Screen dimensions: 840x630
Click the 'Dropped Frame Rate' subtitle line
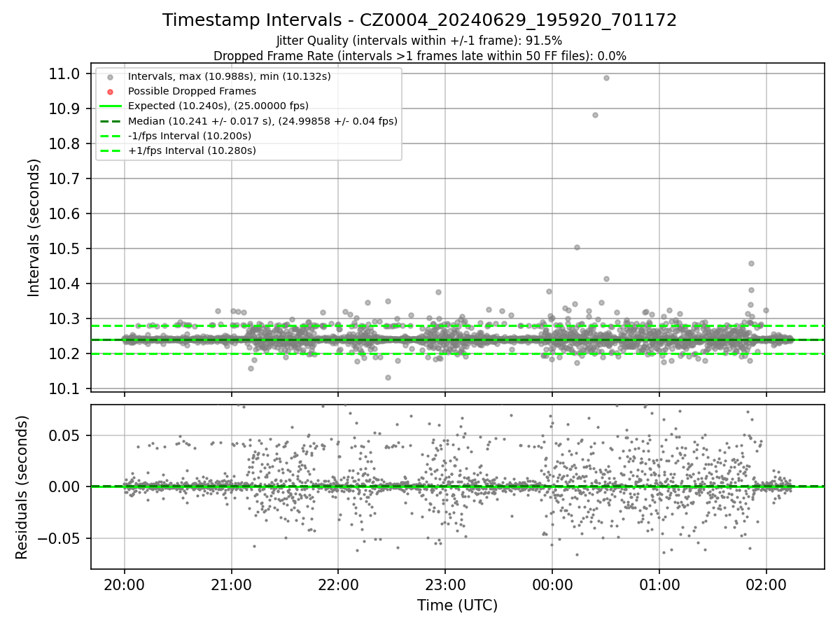[x=419, y=55]
